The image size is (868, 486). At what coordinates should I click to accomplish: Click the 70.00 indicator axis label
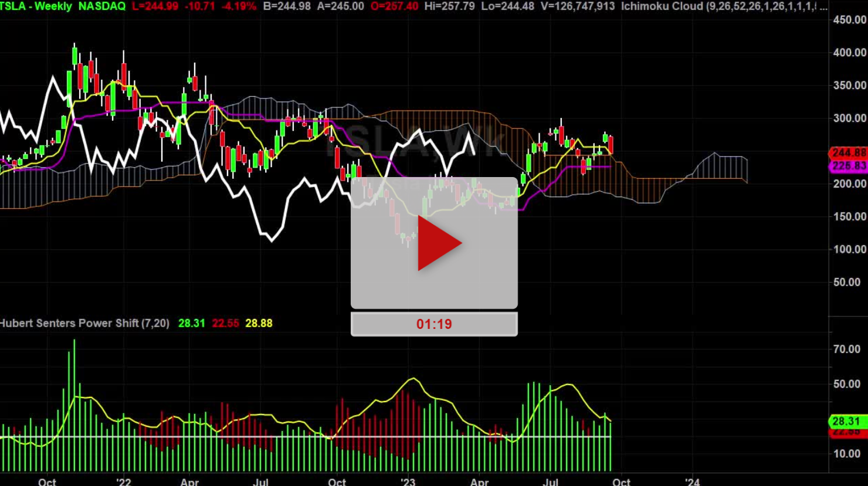coord(847,349)
